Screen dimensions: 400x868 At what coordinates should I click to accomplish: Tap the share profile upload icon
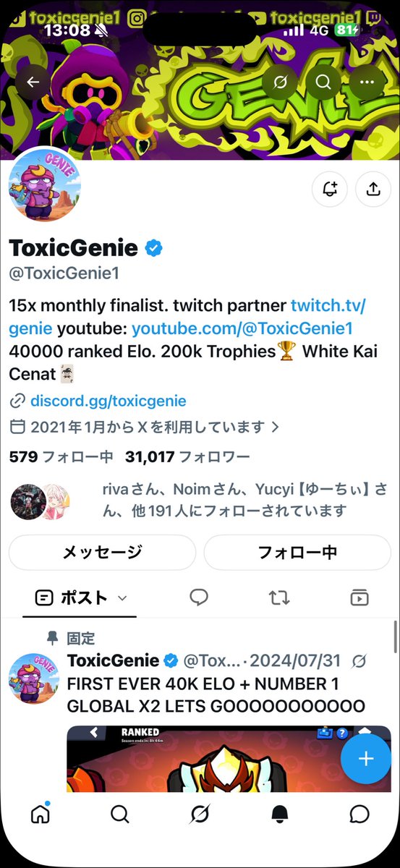click(x=373, y=190)
